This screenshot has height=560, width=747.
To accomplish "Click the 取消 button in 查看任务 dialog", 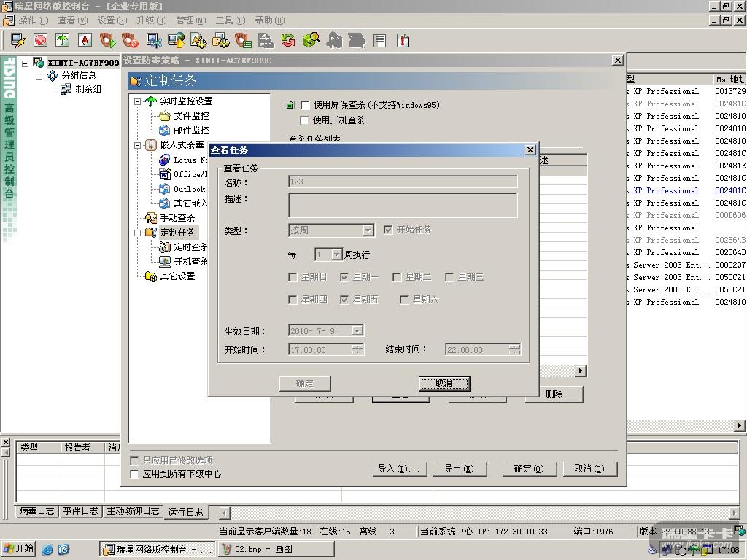I will (444, 384).
